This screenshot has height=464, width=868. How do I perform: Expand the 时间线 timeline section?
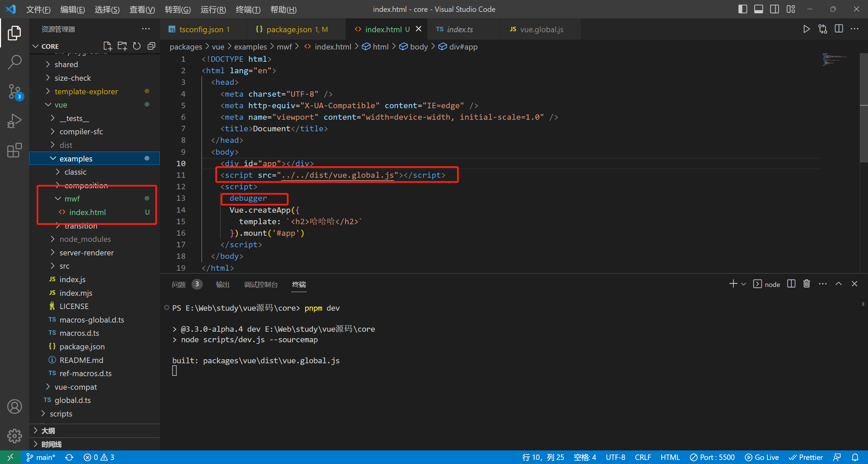pyautogui.click(x=95, y=444)
